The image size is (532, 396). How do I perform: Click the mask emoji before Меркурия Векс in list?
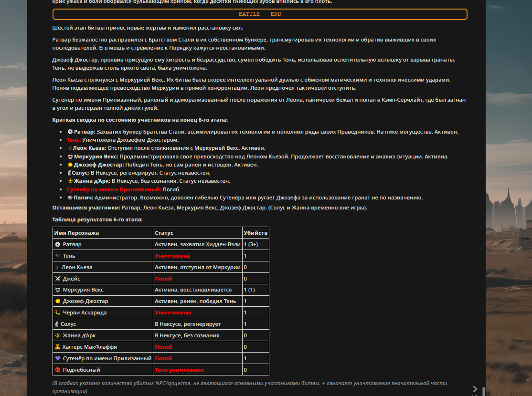70,156
